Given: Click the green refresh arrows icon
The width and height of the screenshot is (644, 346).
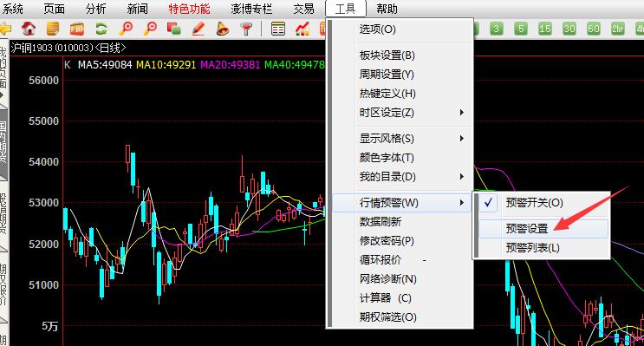Looking at the screenshot, I should tap(101, 29).
